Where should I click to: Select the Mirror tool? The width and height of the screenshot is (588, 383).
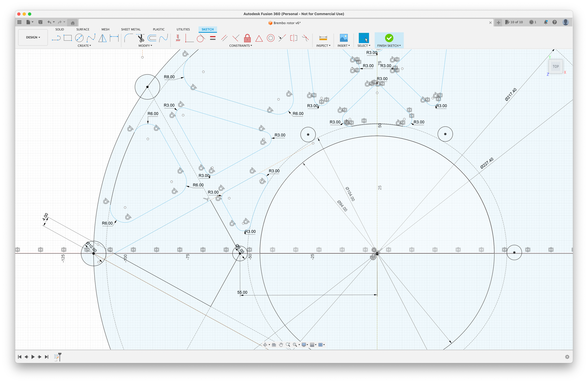point(103,38)
